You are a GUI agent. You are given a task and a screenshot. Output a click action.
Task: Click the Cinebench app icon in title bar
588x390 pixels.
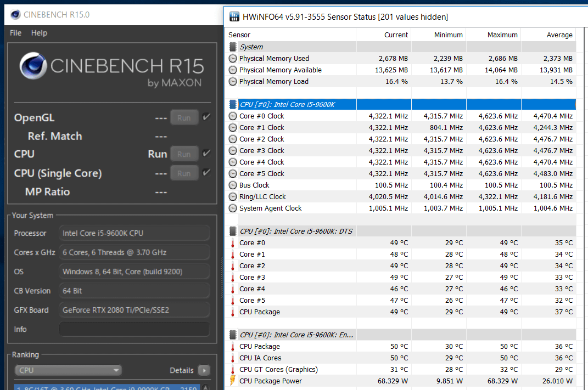(x=15, y=15)
